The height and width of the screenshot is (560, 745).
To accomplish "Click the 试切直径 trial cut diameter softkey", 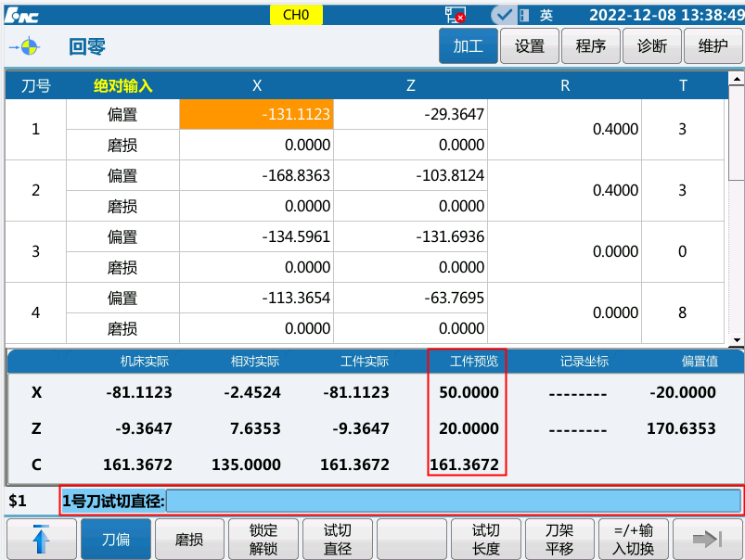I will pyautogui.click(x=338, y=539).
